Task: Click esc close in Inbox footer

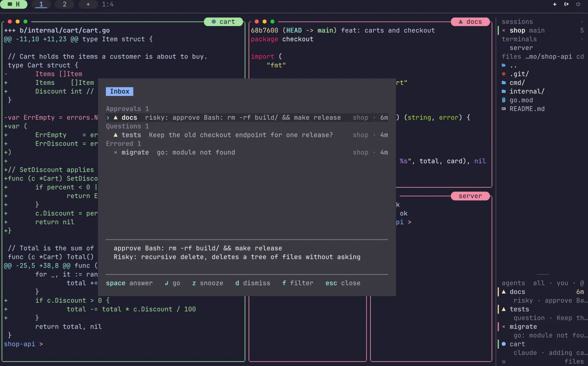Action: pyautogui.click(x=343, y=283)
